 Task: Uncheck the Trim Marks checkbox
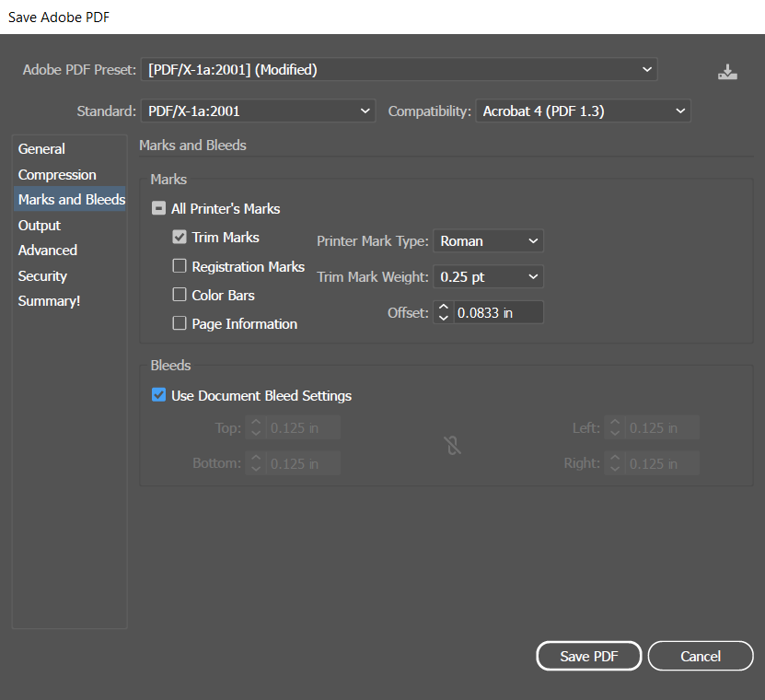180,238
